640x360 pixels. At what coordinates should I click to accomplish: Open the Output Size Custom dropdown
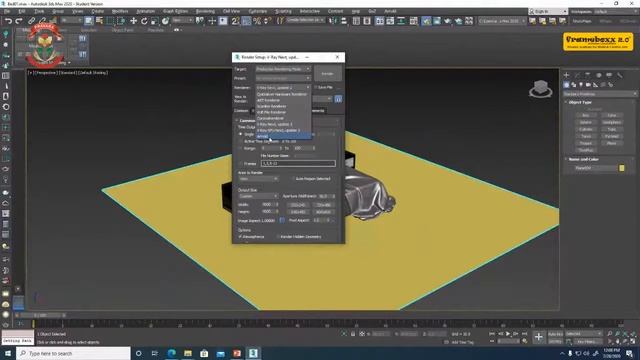click(258, 196)
